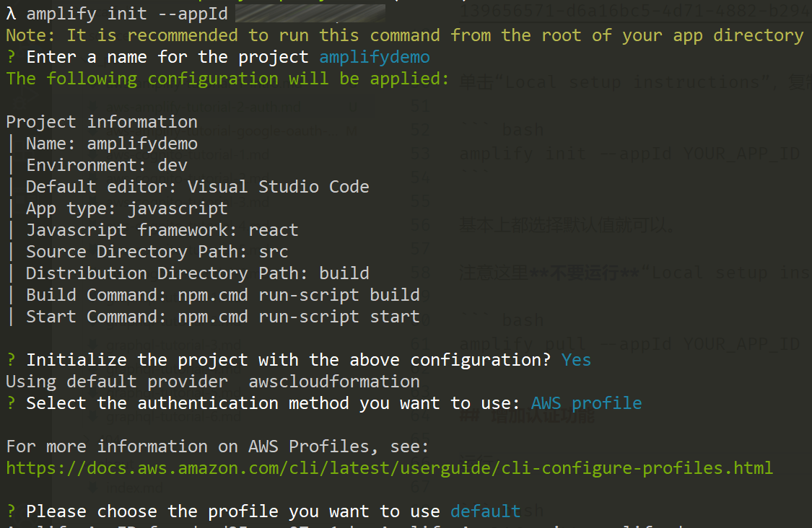The width and height of the screenshot is (812, 528).
Task: Click the question mark before 'Select the authentication'
Action: 11,403
